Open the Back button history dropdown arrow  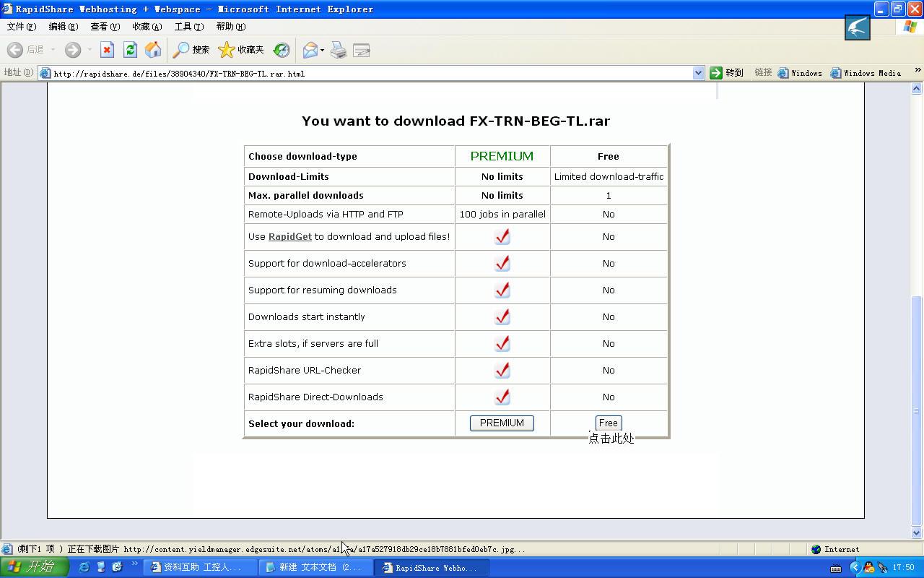[53, 50]
